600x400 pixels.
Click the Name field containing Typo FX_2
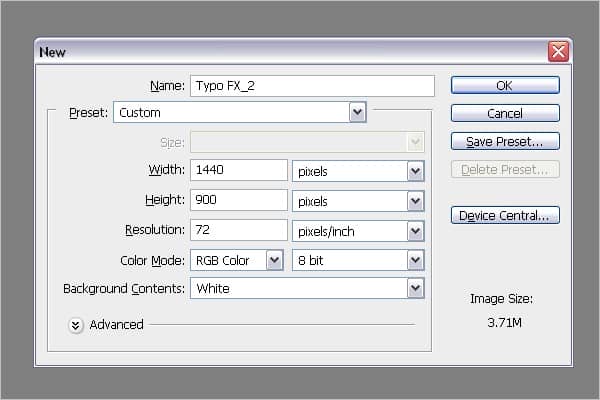tap(312, 86)
